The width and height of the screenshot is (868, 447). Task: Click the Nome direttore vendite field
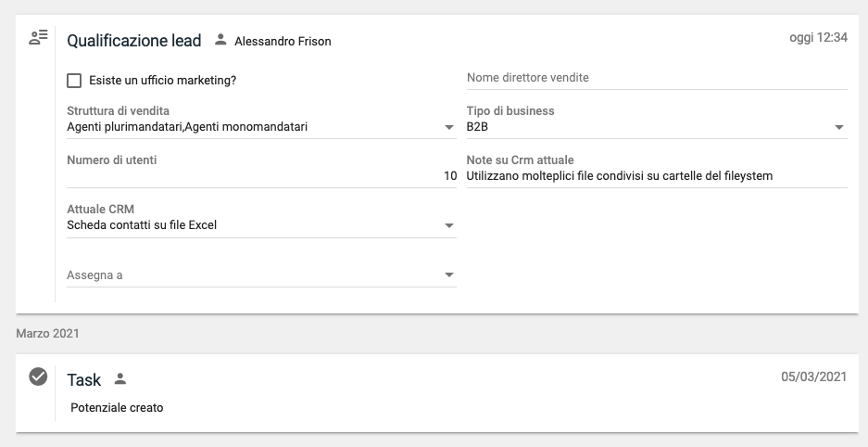pos(656,78)
